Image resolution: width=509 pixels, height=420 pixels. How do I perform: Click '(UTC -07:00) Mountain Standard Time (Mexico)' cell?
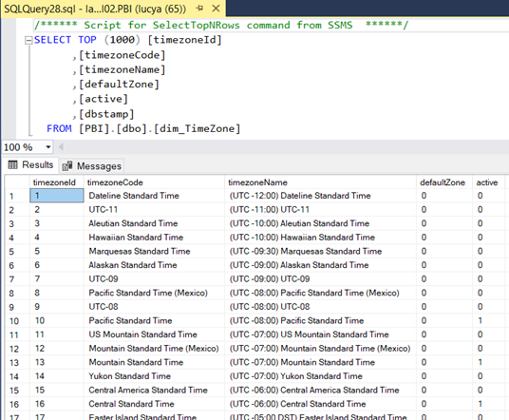[320, 349]
